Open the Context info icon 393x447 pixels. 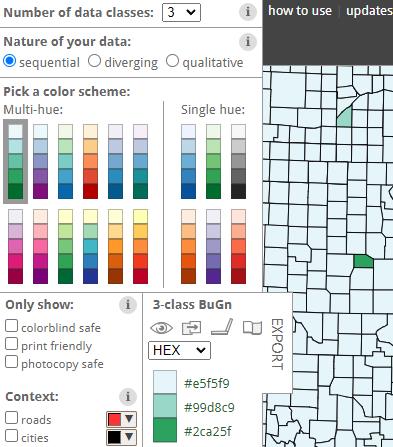(127, 397)
